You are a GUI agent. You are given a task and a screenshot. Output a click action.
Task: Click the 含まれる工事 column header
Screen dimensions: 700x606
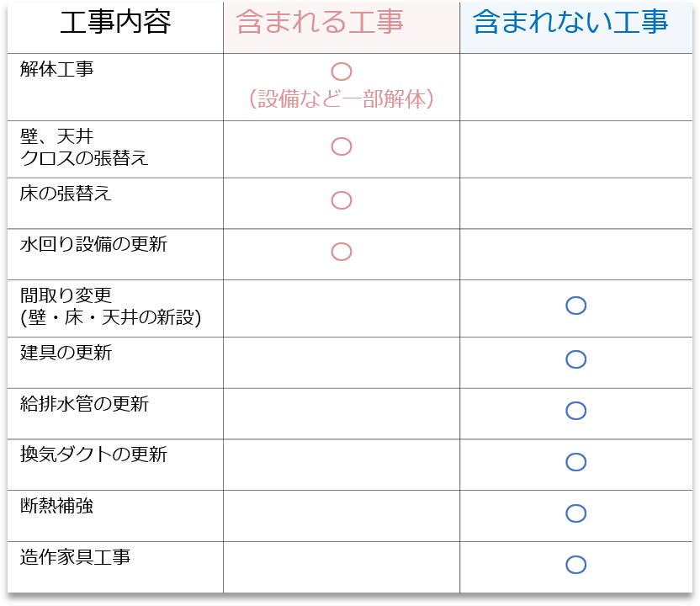pyautogui.click(x=320, y=23)
